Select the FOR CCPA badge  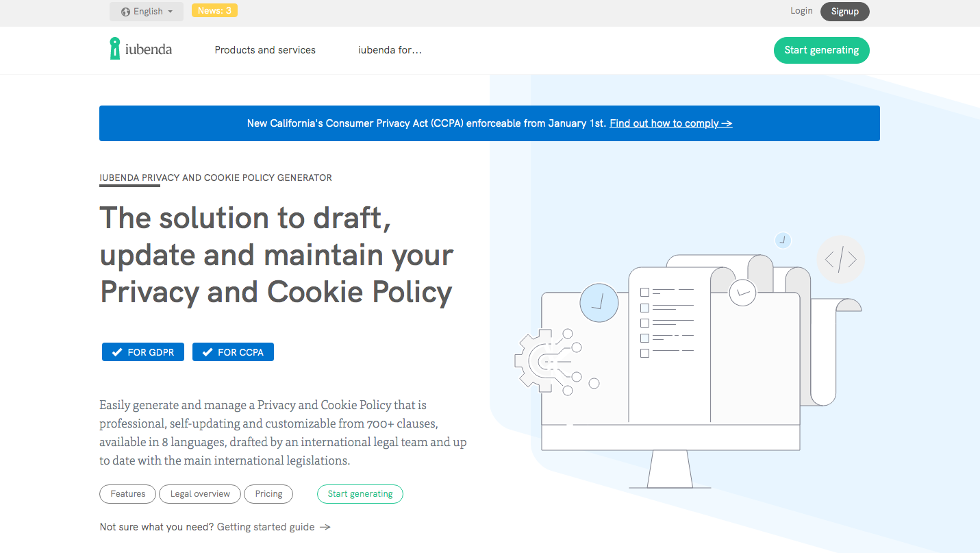pos(233,352)
